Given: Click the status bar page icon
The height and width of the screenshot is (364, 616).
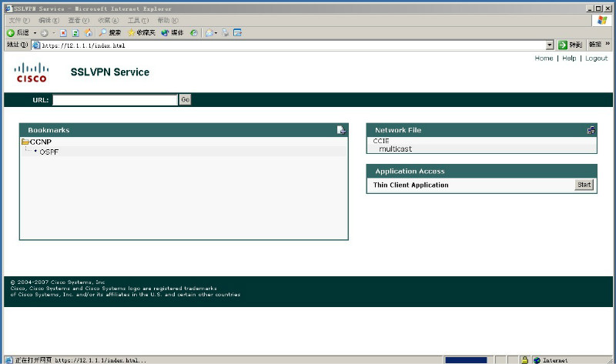Looking at the screenshot, I should [9, 360].
